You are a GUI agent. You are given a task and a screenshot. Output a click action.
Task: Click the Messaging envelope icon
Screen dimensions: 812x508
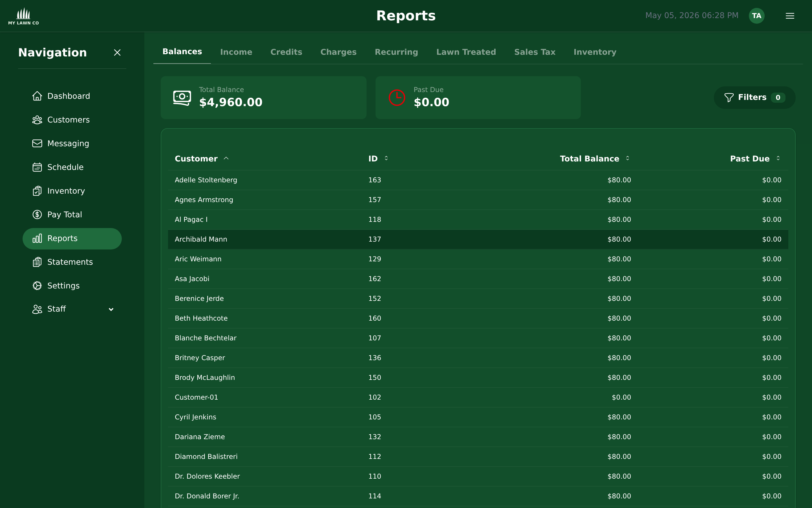click(37, 143)
